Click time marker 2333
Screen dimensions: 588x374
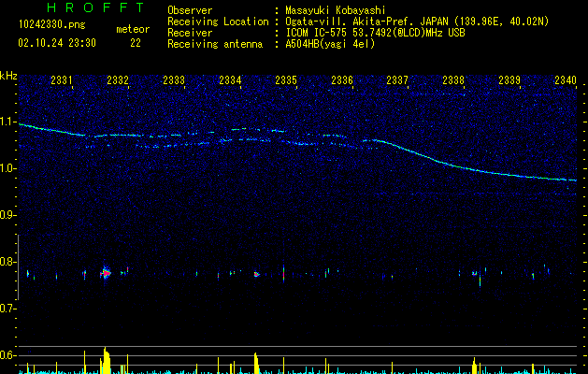click(174, 80)
